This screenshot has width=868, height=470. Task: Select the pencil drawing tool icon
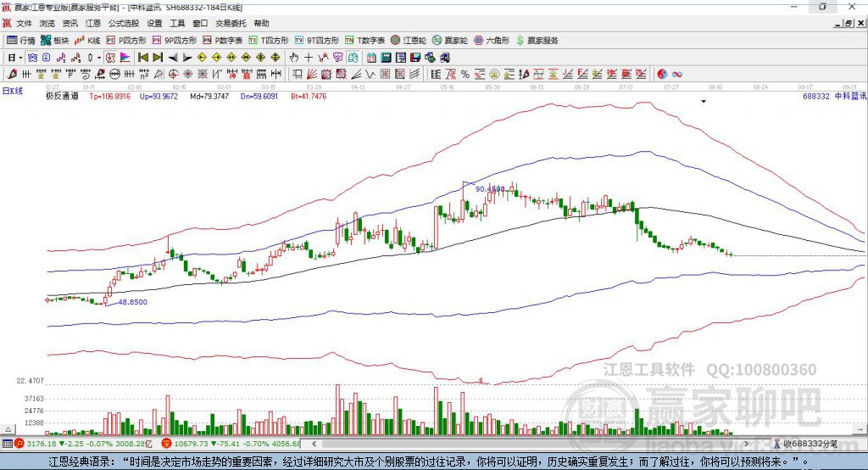click(12, 74)
